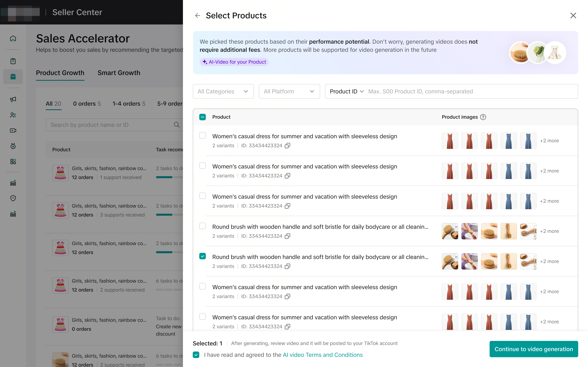Click Continue to video generation
The height and width of the screenshot is (367, 588).
coord(533,349)
